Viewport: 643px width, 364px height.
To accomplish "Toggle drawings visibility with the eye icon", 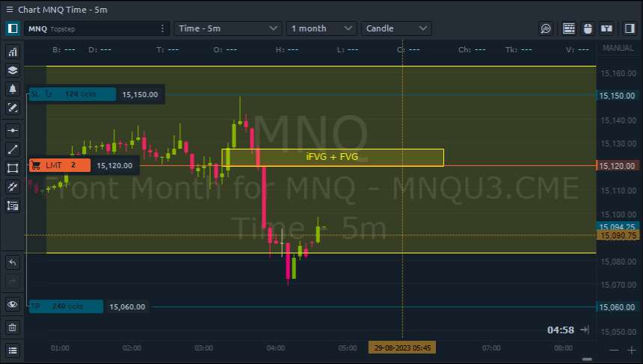I will point(13,304).
